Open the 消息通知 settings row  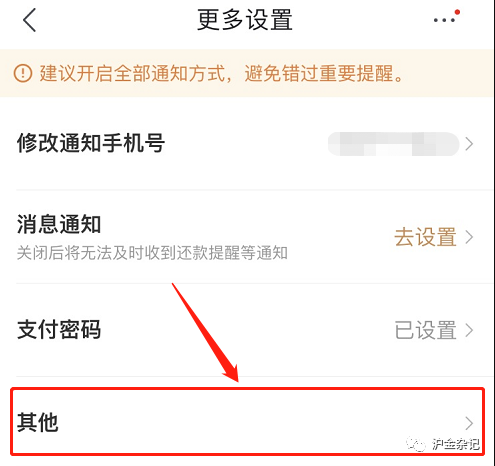[247, 237]
